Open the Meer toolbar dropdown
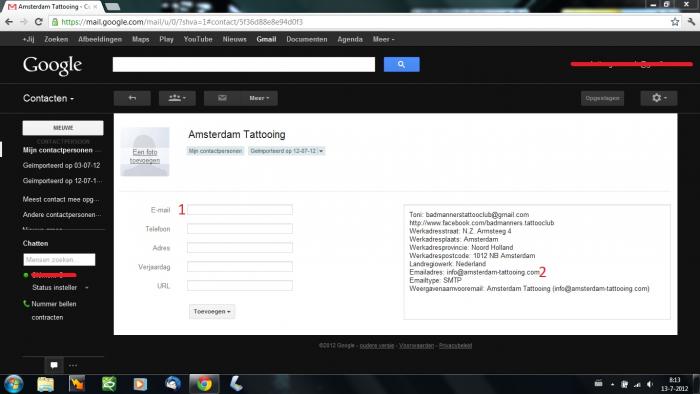Image resolution: width=700 pixels, height=394 pixels. point(259,98)
